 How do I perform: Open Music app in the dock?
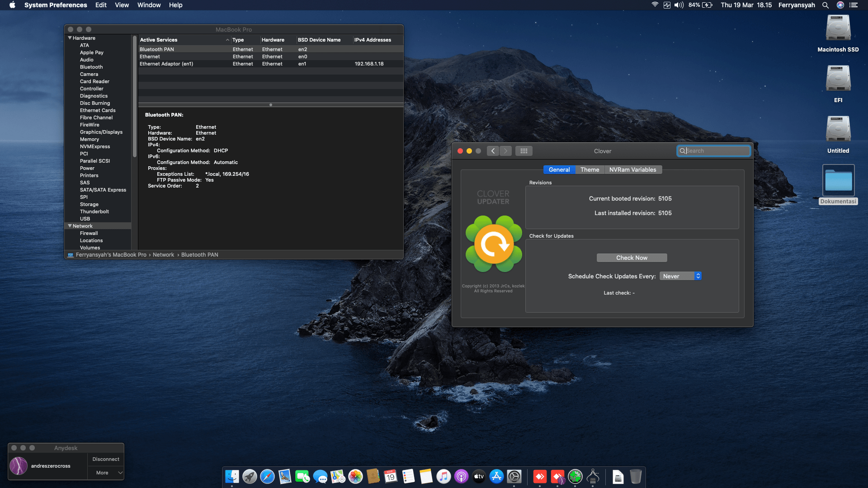[x=443, y=476]
